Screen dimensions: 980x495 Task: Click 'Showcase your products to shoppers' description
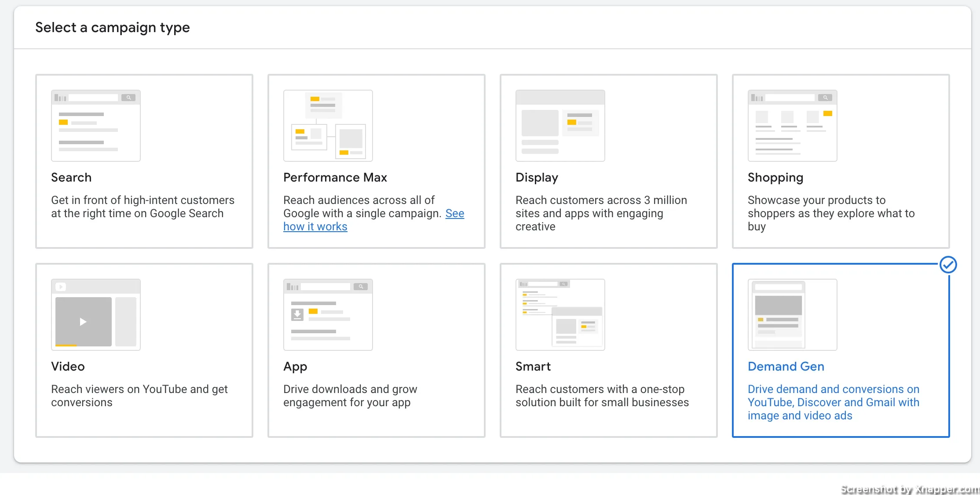tap(831, 213)
